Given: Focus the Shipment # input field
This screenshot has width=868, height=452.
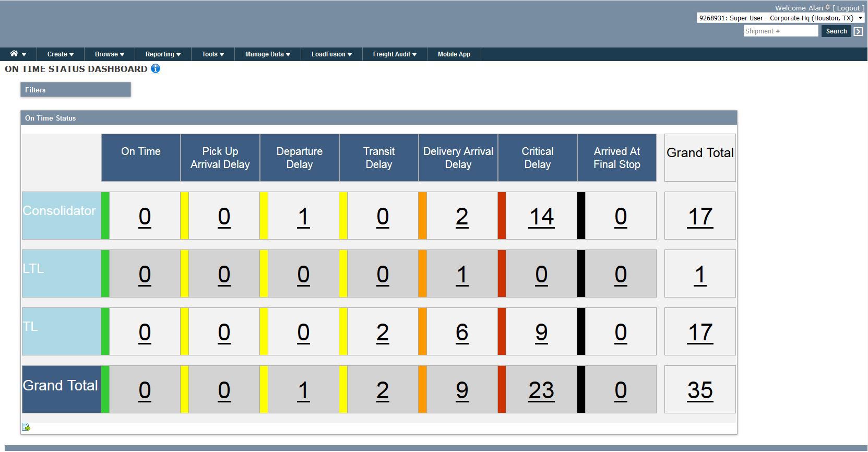Looking at the screenshot, I should [x=781, y=31].
